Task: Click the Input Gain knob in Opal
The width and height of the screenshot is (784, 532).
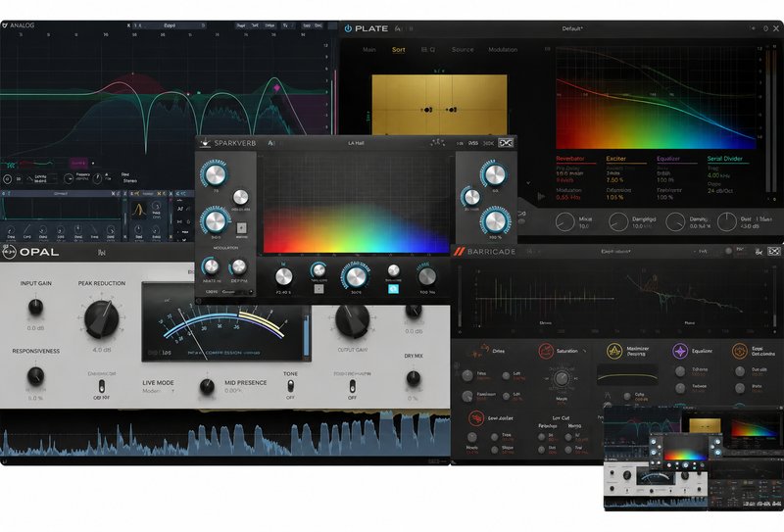Action: tap(35, 307)
